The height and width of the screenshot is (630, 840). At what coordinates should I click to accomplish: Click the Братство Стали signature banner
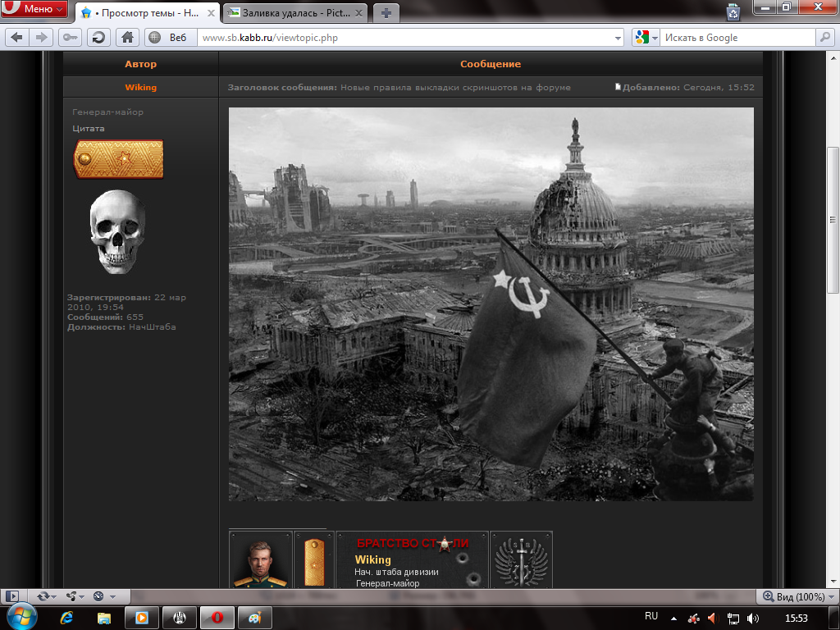[x=412, y=559]
